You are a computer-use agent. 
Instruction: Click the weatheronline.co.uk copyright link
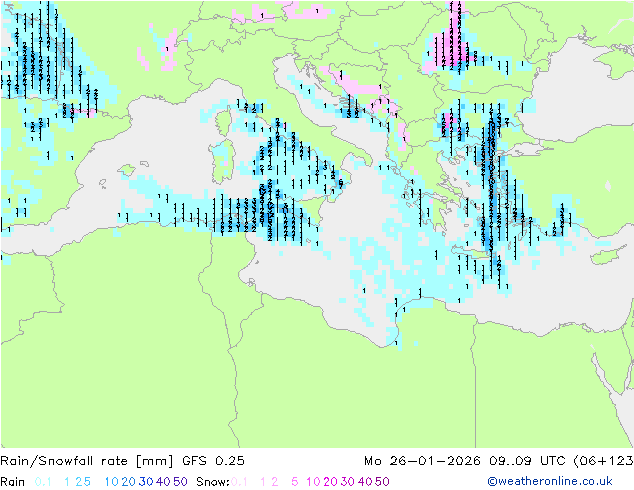550,481
